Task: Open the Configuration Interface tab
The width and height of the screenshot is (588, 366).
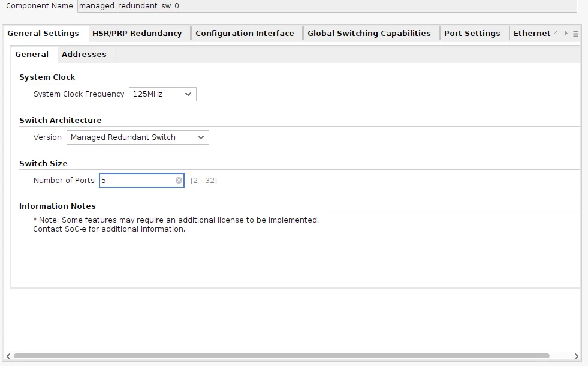Action: (245, 34)
